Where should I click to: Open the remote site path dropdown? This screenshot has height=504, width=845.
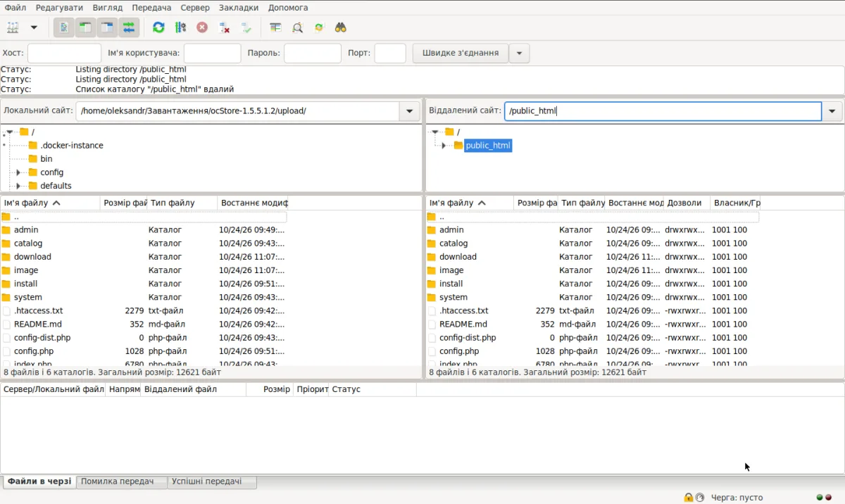[x=832, y=111]
